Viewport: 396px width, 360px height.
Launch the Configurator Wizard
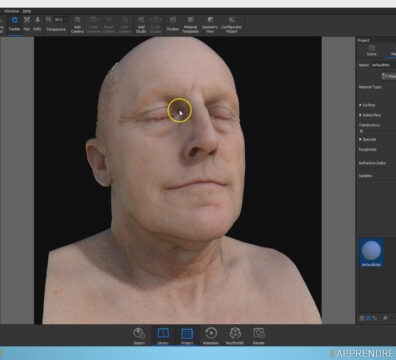tap(231, 25)
